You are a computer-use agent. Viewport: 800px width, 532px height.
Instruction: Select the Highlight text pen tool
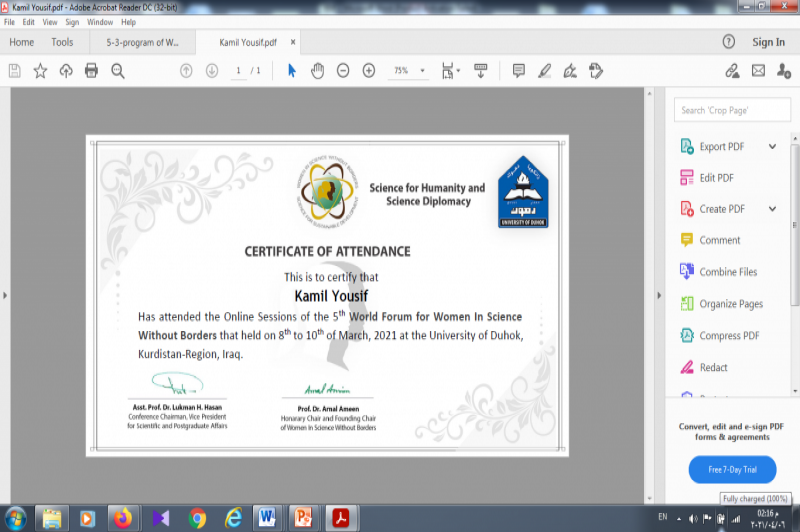tap(544, 71)
